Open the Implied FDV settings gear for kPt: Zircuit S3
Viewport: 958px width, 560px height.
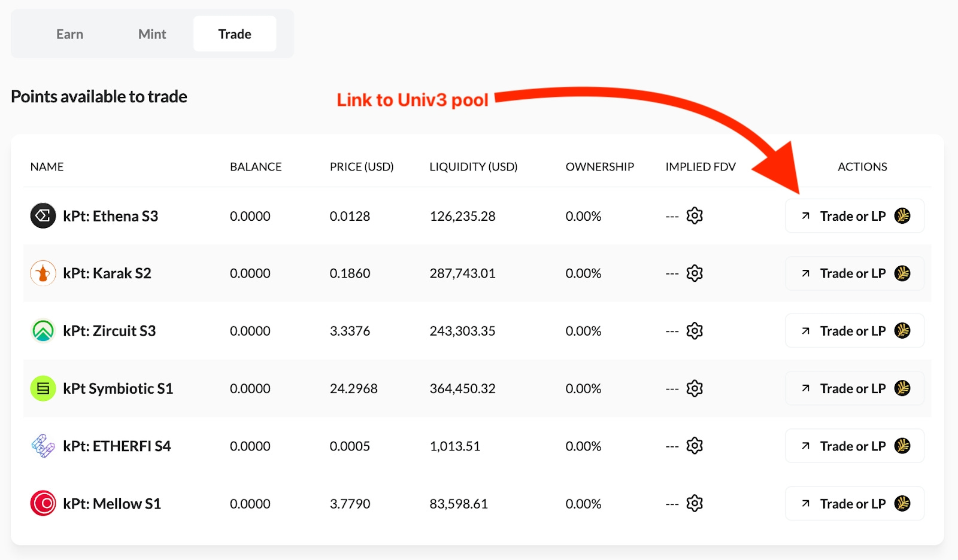(x=695, y=331)
